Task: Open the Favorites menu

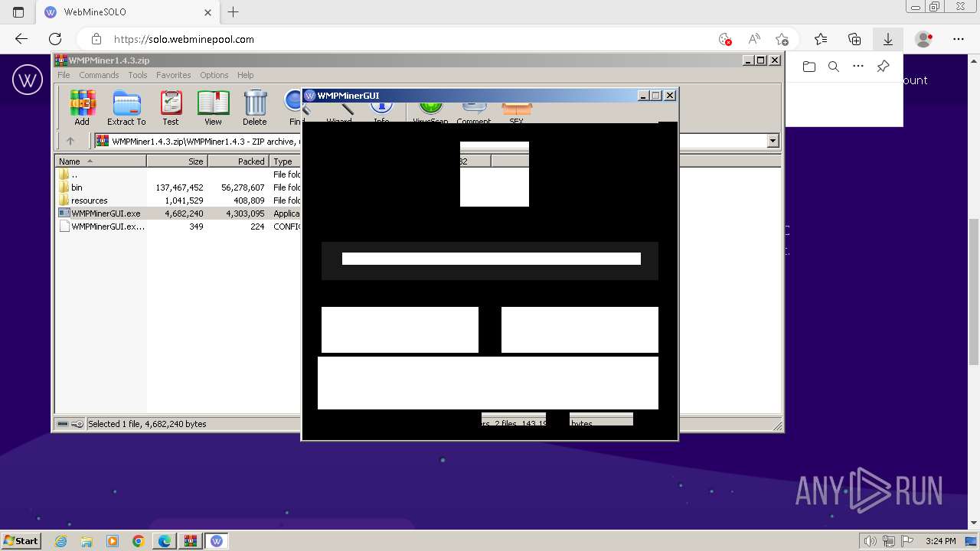Action: click(x=174, y=75)
